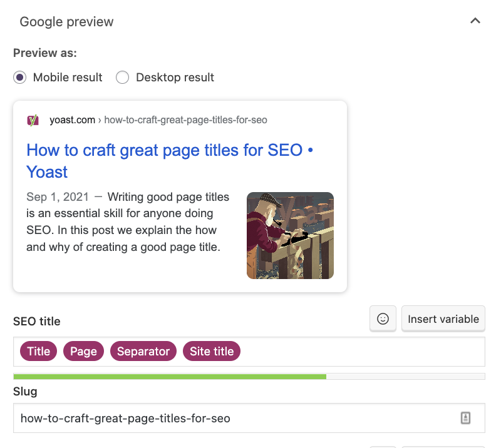Select the Site title variable tag
Screen dimensions: 496x448
pyautogui.click(x=212, y=351)
